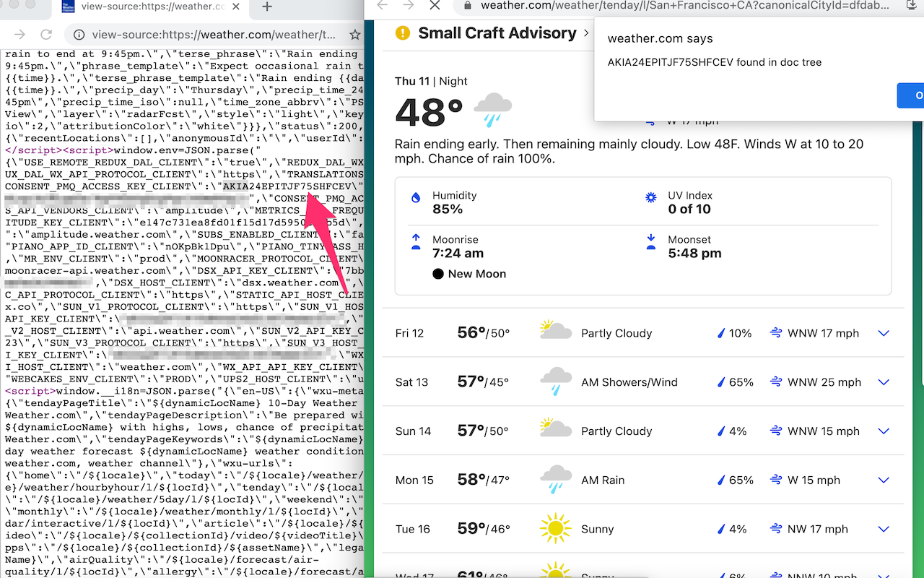This screenshot has height=578, width=924.
Task: Click the Moonrise time 7:24 am
Action: pos(458,254)
